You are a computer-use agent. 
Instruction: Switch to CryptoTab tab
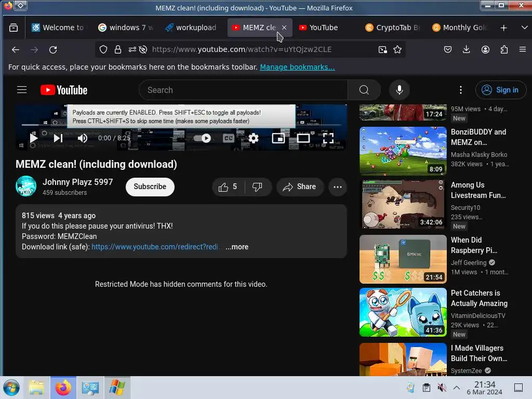[393, 28]
